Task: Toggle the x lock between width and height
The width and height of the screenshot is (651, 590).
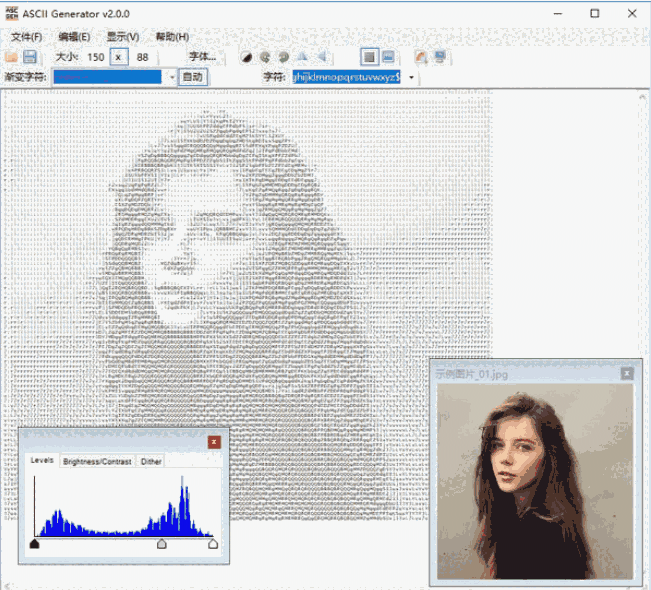Action: tap(119, 57)
